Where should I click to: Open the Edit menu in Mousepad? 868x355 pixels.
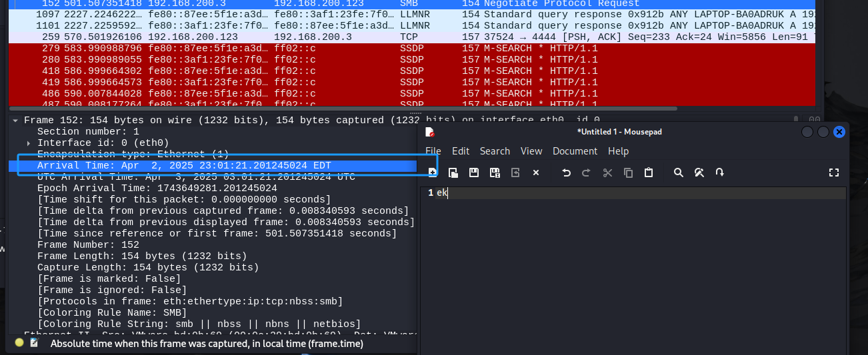(x=461, y=151)
